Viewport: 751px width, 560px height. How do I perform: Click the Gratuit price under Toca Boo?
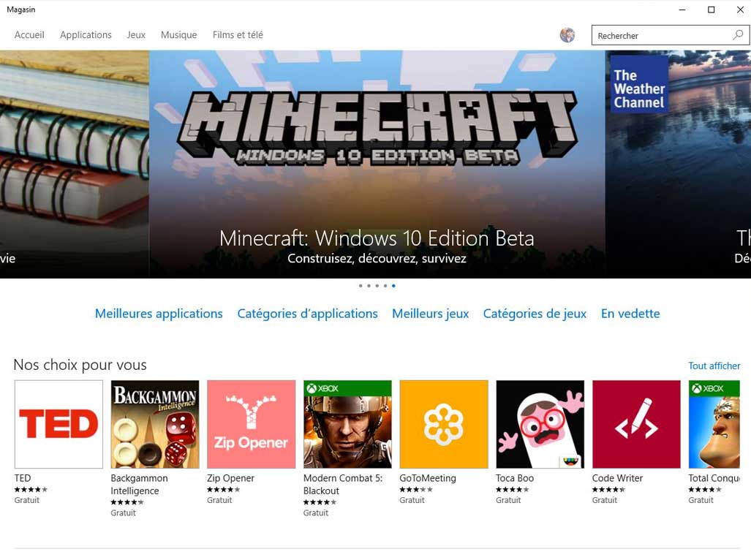pos(508,500)
